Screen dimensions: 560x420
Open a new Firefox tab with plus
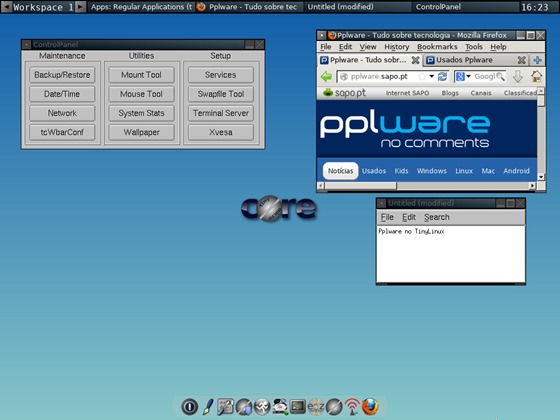[x=538, y=60]
